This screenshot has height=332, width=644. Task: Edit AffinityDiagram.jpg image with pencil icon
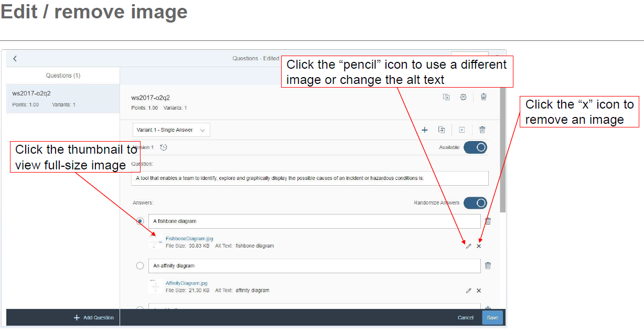click(468, 291)
